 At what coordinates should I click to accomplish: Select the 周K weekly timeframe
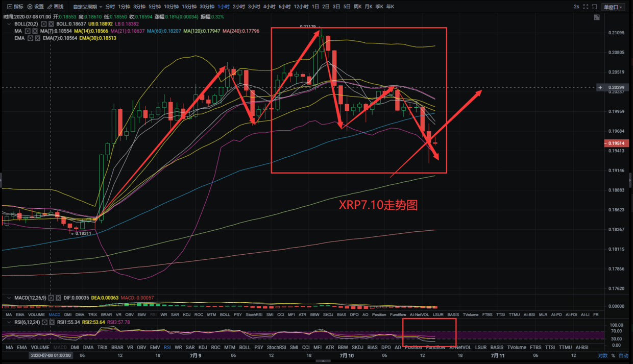point(357,7)
